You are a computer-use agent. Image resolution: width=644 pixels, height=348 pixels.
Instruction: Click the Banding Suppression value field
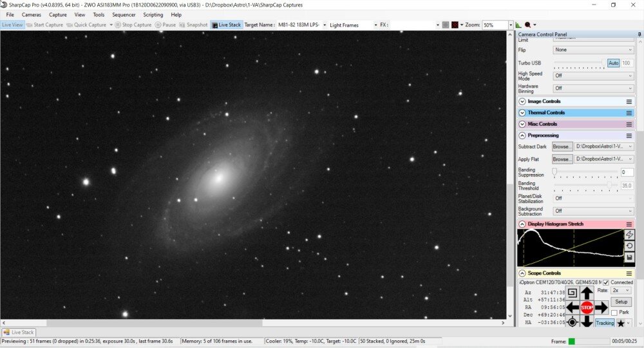click(627, 172)
